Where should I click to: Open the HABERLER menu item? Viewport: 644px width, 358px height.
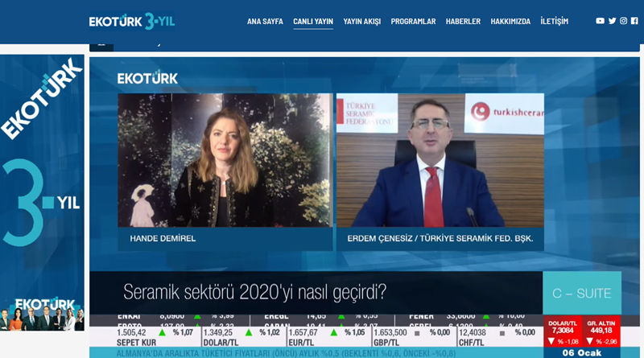(463, 22)
